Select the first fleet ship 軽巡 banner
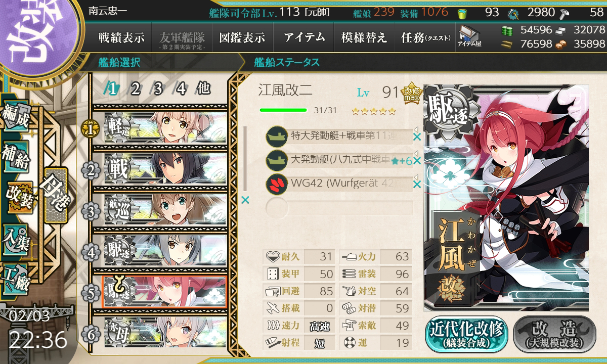This screenshot has height=364, width=607. 165,130
